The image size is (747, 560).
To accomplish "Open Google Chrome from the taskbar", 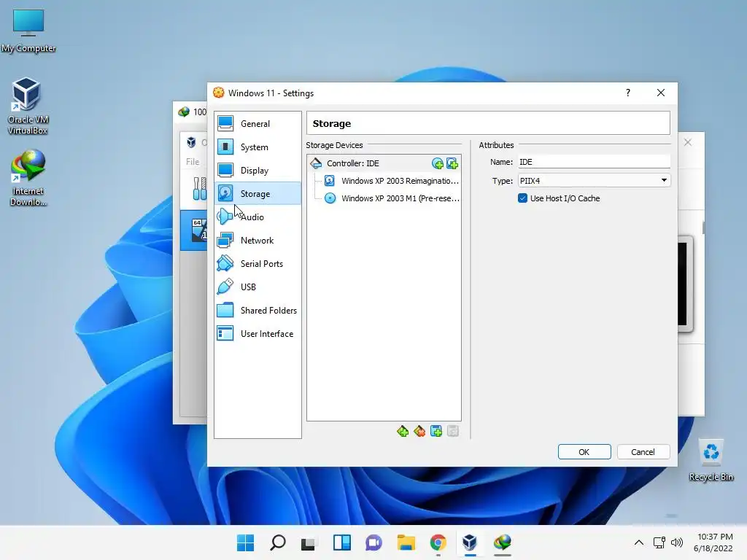I will (x=438, y=542).
